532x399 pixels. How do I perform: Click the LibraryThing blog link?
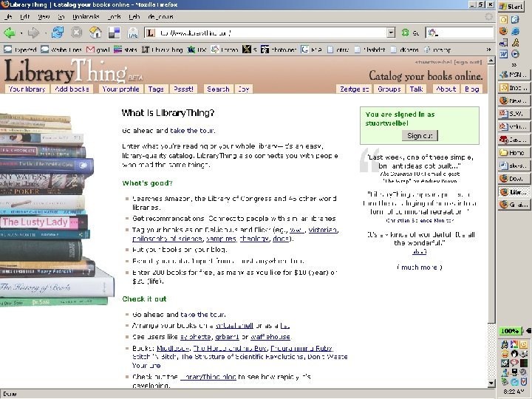[x=208, y=377]
